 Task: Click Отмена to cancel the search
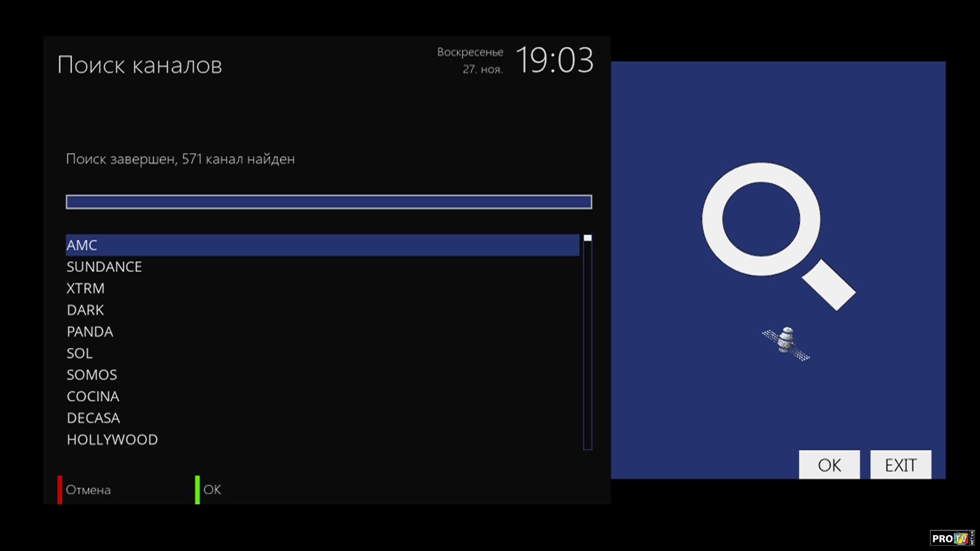click(x=88, y=490)
